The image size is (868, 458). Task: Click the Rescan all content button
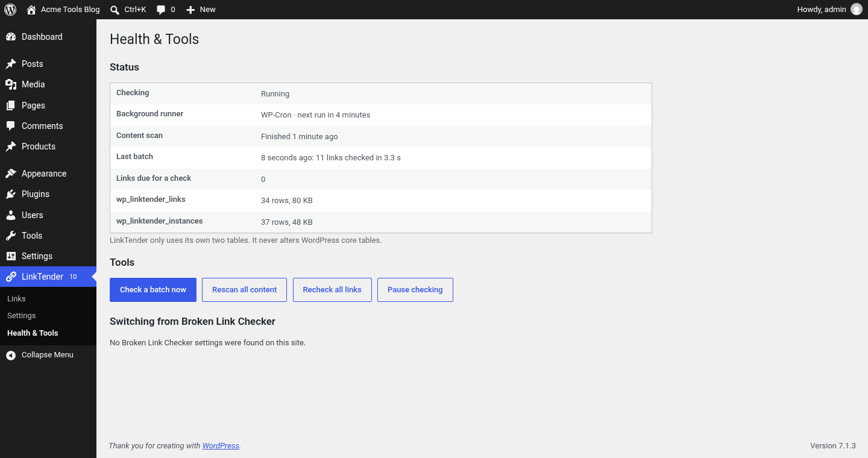(245, 290)
